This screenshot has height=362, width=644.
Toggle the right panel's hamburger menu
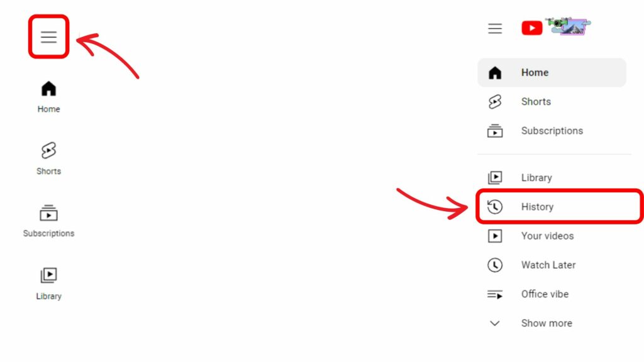495,28
